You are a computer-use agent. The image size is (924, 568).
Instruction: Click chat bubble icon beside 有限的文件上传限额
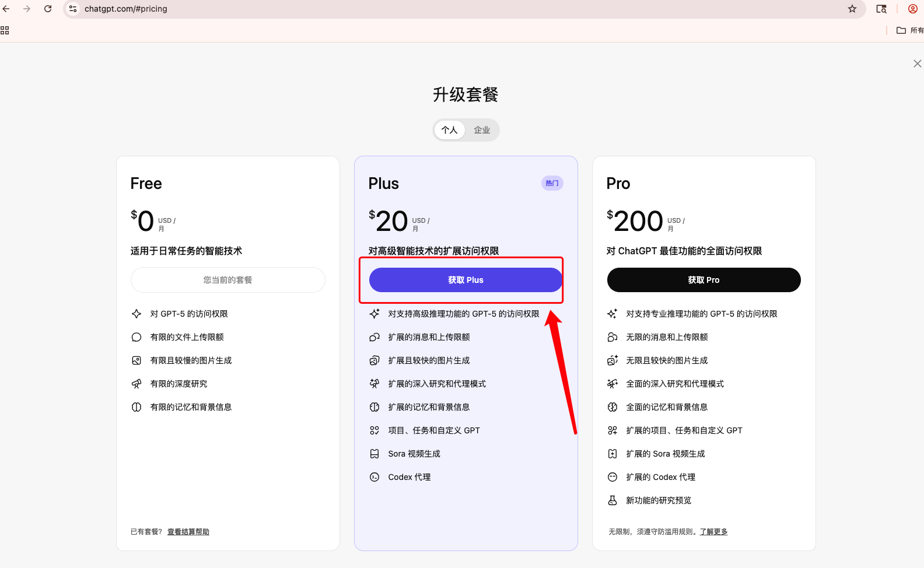[136, 337]
